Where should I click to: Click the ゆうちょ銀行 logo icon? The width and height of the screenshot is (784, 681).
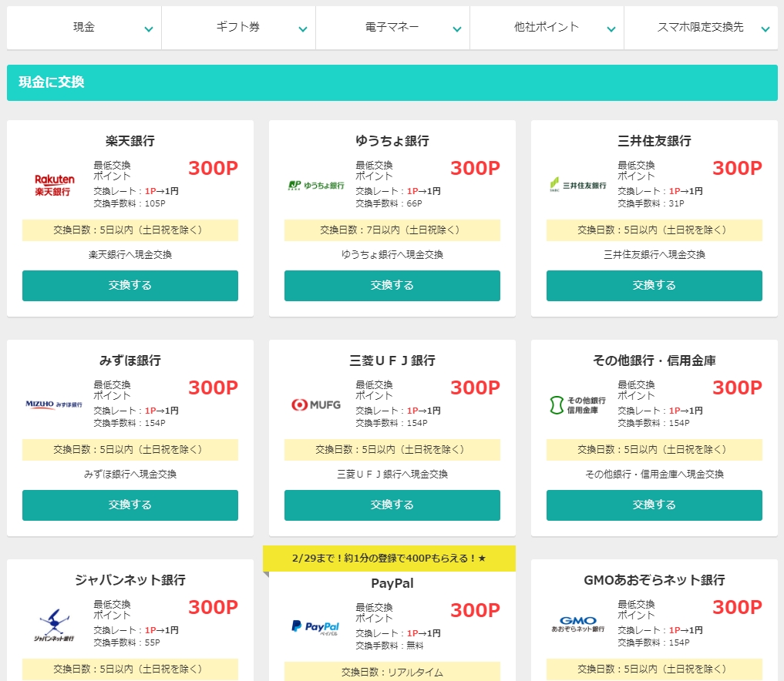click(x=315, y=185)
